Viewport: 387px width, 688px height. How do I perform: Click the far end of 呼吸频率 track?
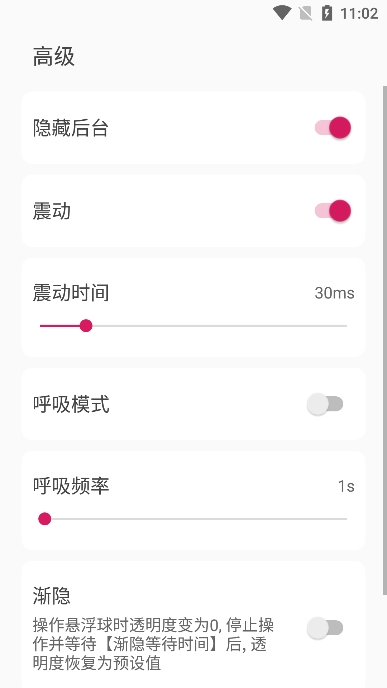[x=346, y=519]
